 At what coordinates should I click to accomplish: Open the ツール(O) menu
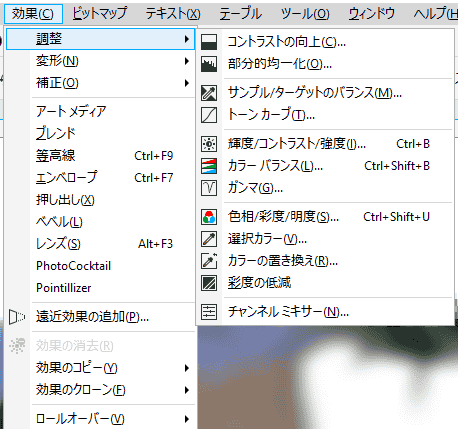(305, 14)
